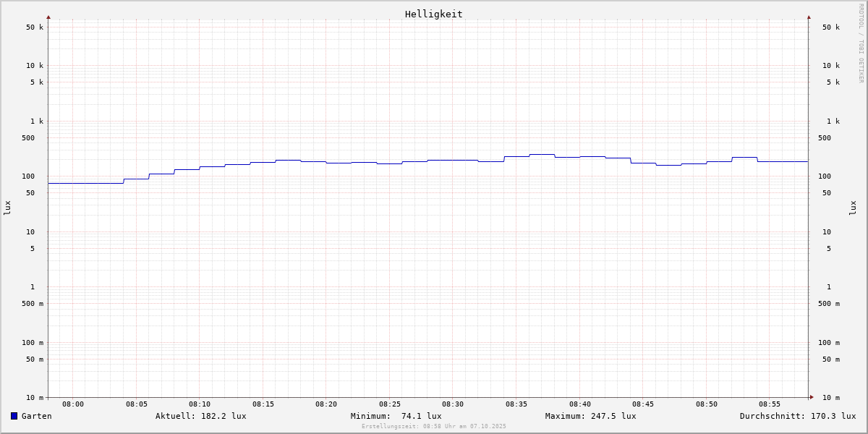The width and height of the screenshot is (868, 434).
Task: Click the left vertical lux axis label
Action: click(x=7, y=208)
